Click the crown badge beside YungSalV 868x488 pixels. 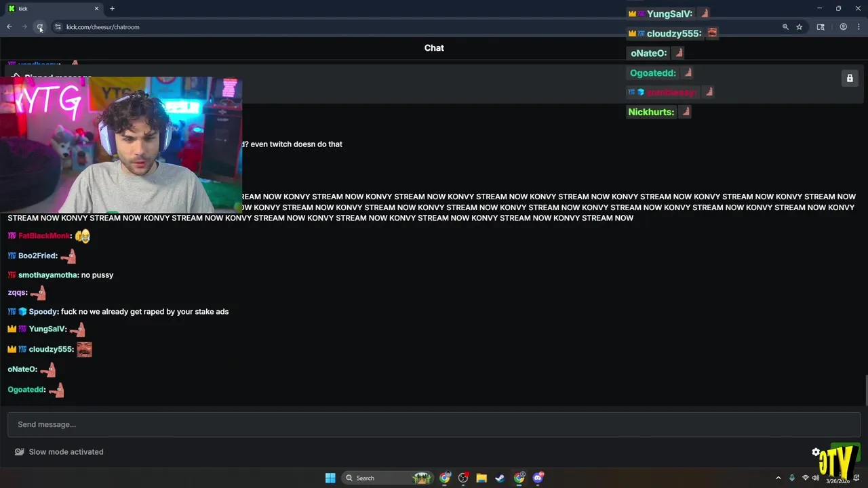coord(12,329)
